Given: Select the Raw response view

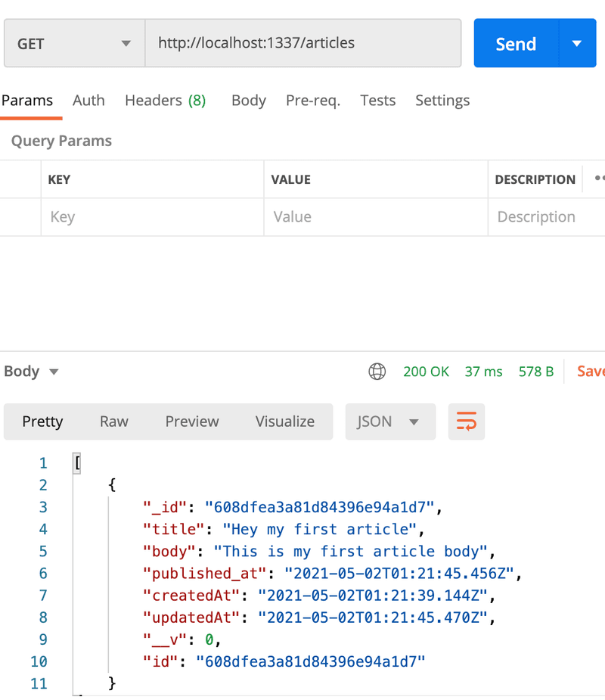Looking at the screenshot, I should [x=113, y=422].
